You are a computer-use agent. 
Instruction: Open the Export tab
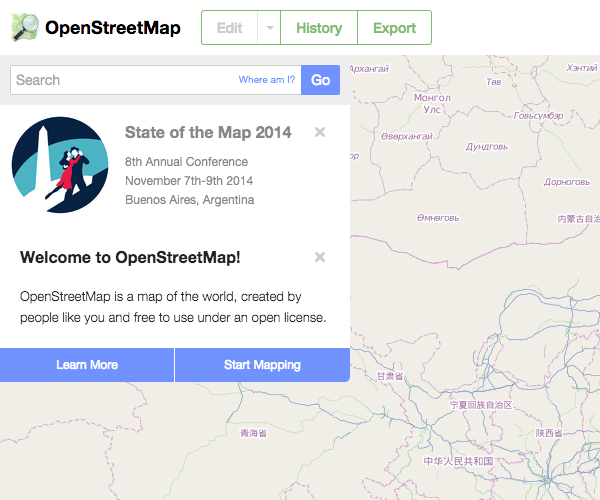point(395,28)
